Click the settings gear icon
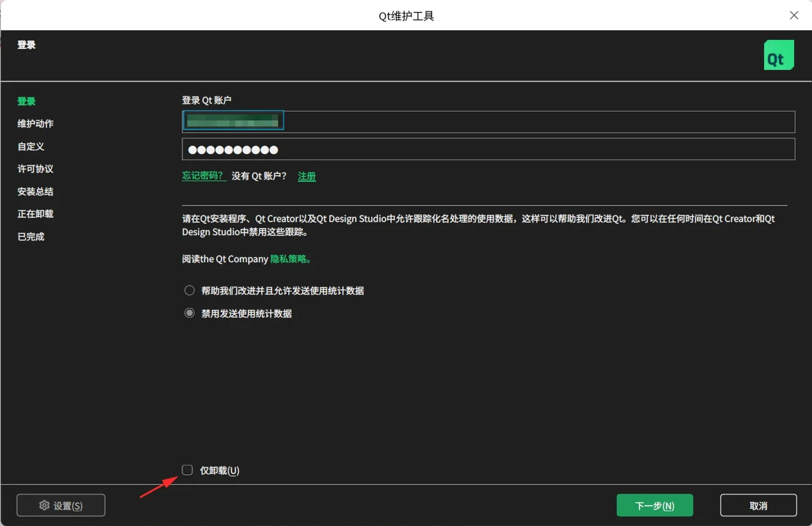Image resolution: width=812 pixels, height=526 pixels. 44,505
